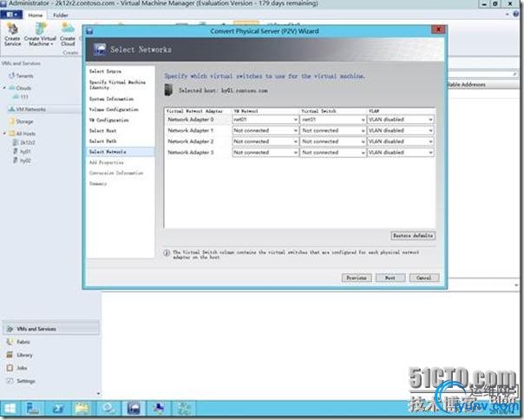Open the Windows Start button
Viewport: 524px width, 420px height.
[x=10, y=409]
